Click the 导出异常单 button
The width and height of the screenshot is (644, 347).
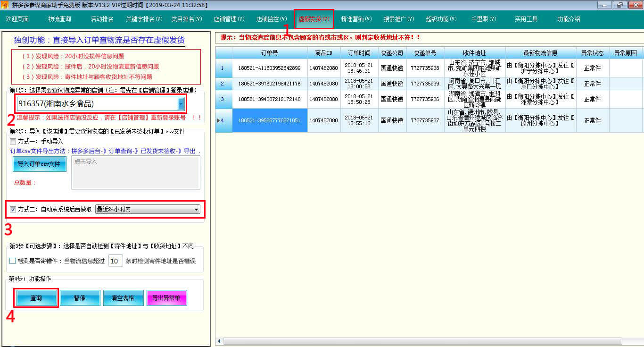[166, 298]
